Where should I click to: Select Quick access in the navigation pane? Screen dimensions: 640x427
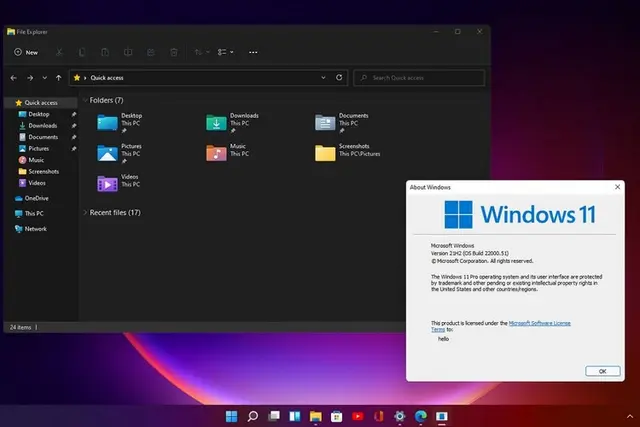pyautogui.click(x=41, y=103)
